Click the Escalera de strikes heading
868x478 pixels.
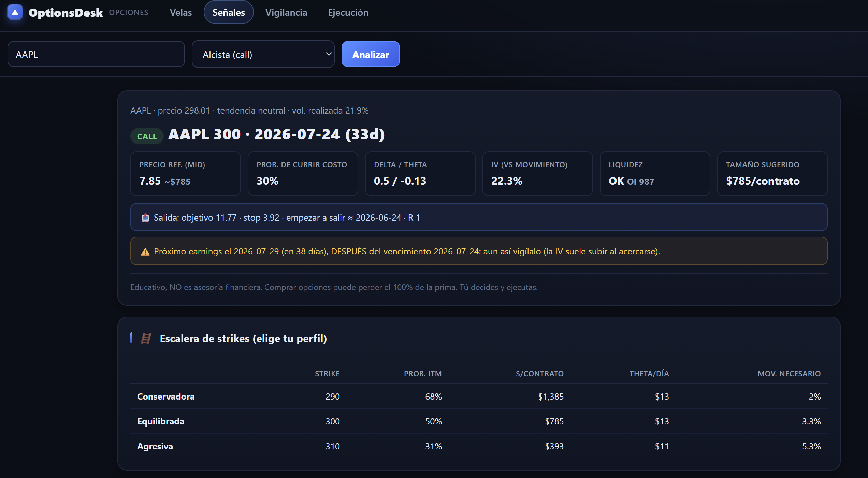243,338
